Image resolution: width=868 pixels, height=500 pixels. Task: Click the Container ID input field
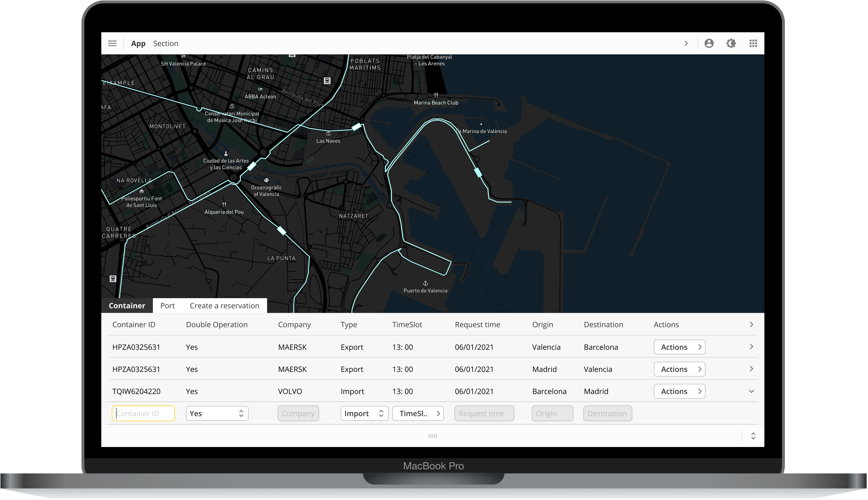143,413
